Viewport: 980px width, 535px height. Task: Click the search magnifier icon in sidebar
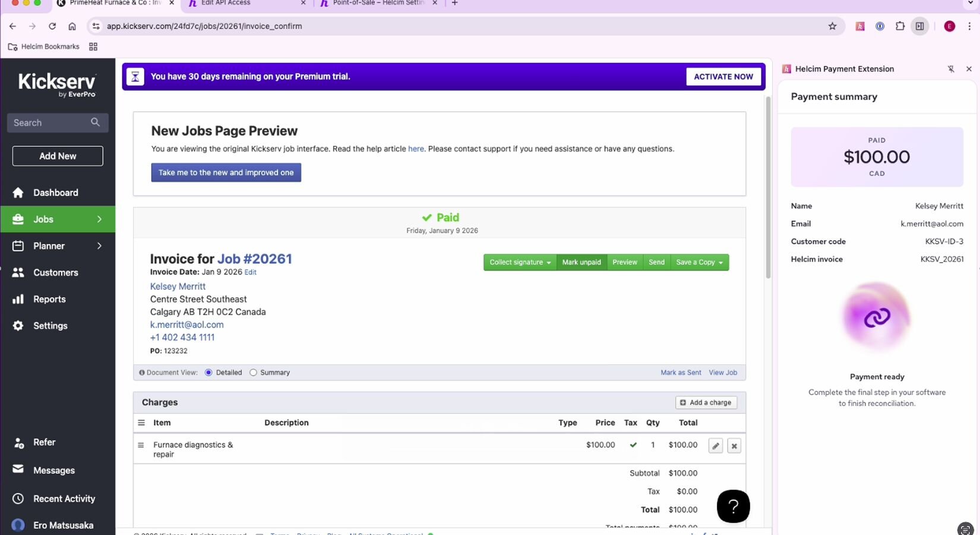(x=95, y=122)
